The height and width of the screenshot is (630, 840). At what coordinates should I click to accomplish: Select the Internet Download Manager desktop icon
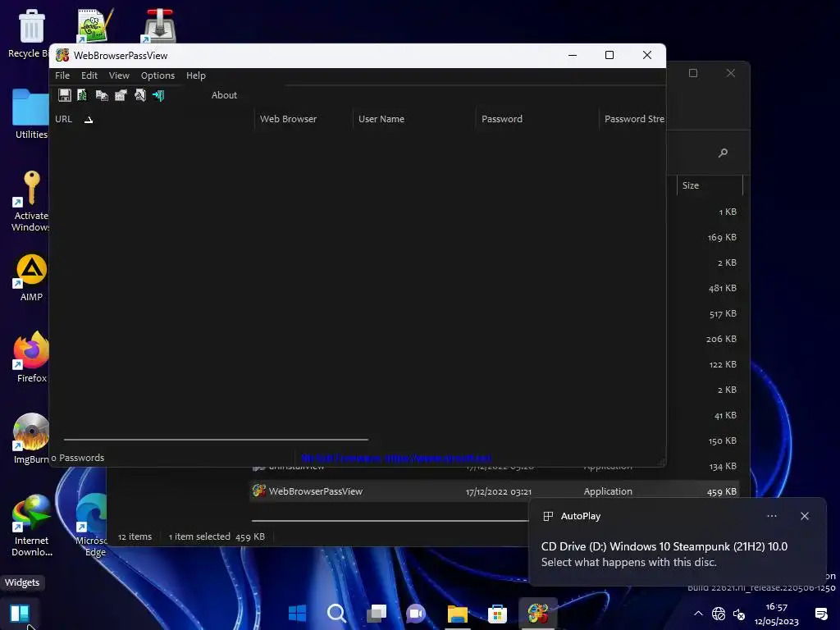(32, 525)
